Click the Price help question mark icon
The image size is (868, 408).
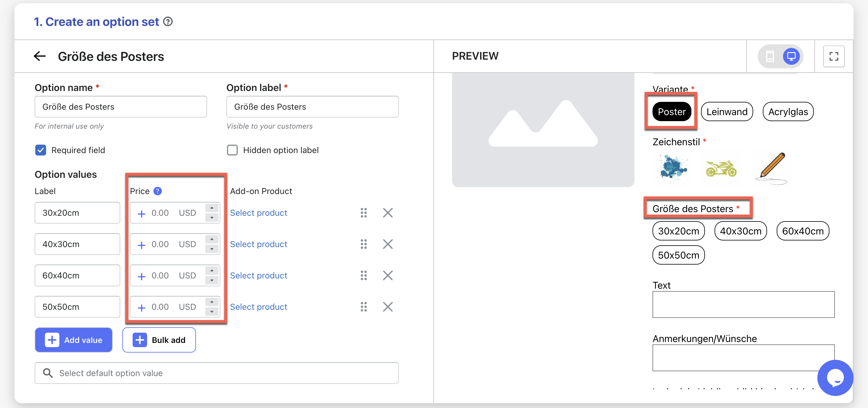[x=157, y=191]
